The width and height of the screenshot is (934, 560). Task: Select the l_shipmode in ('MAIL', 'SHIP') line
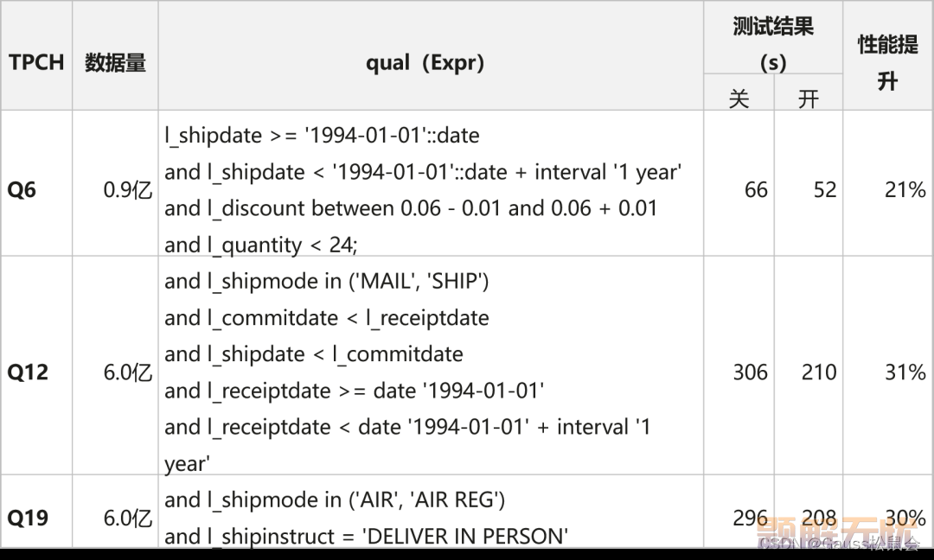coord(326,281)
